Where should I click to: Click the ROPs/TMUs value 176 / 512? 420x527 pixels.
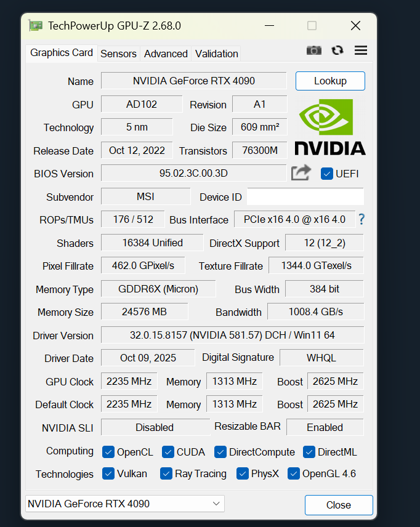[x=133, y=219]
